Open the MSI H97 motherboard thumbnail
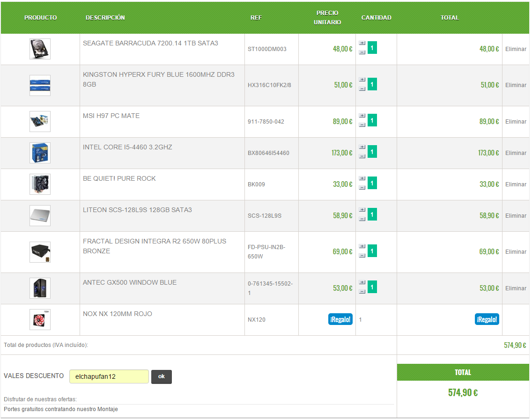This screenshot has width=532, height=420. point(40,121)
